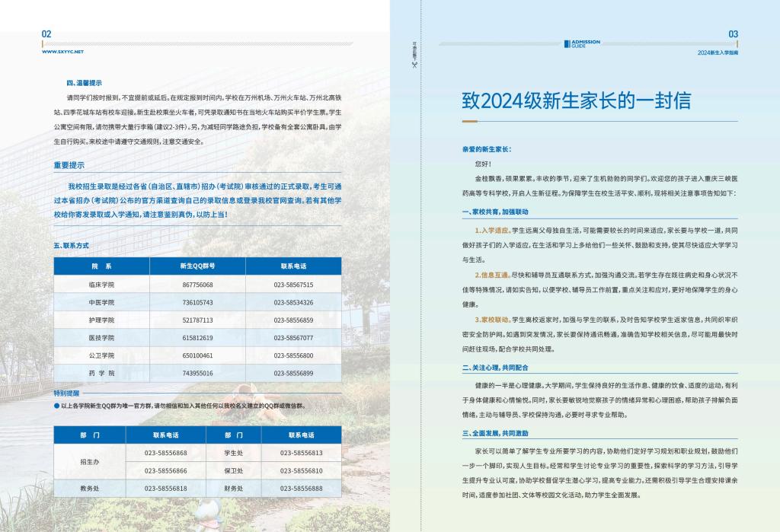780x532 pixels.
Task: Click the '保卫处' department cell
Action: (x=233, y=470)
